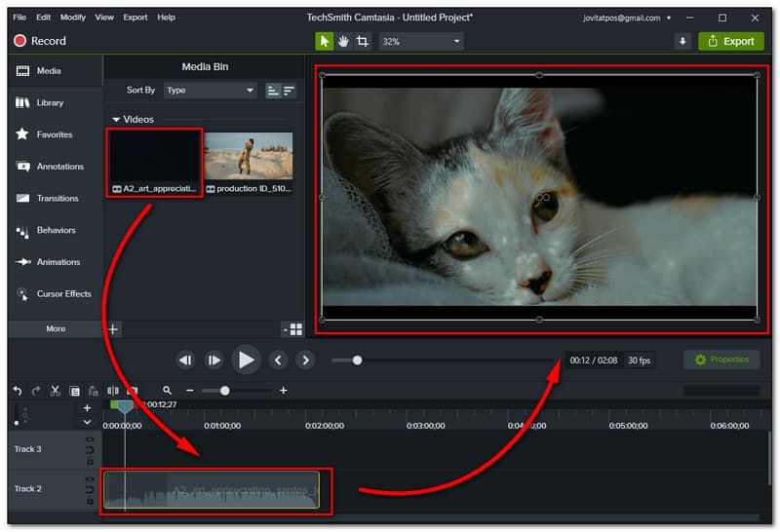Click the download arrow icon beside Export
The image size is (780, 532).
[x=682, y=41]
